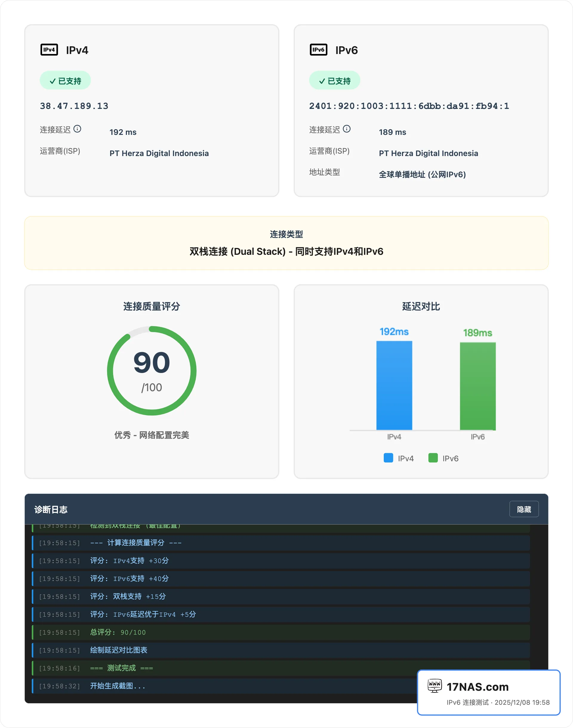The image size is (573, 728).
Task: Click the 90/100 quality score ring
Action: 152,371
